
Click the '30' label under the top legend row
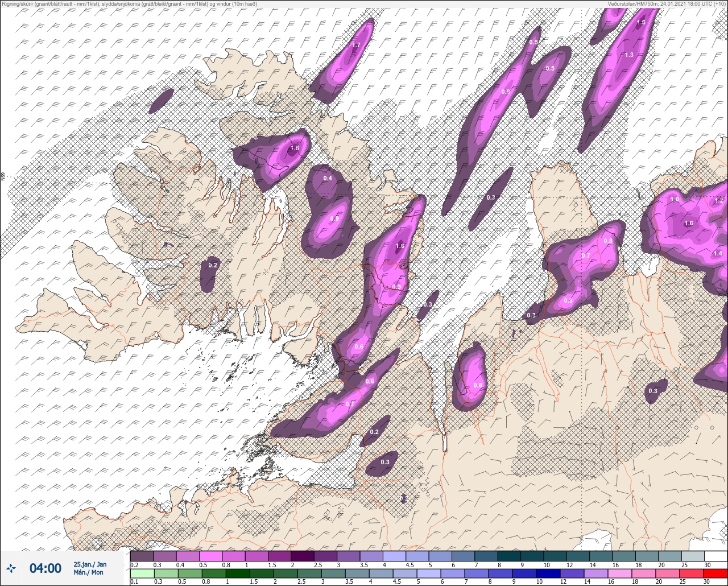pos(708,564)
